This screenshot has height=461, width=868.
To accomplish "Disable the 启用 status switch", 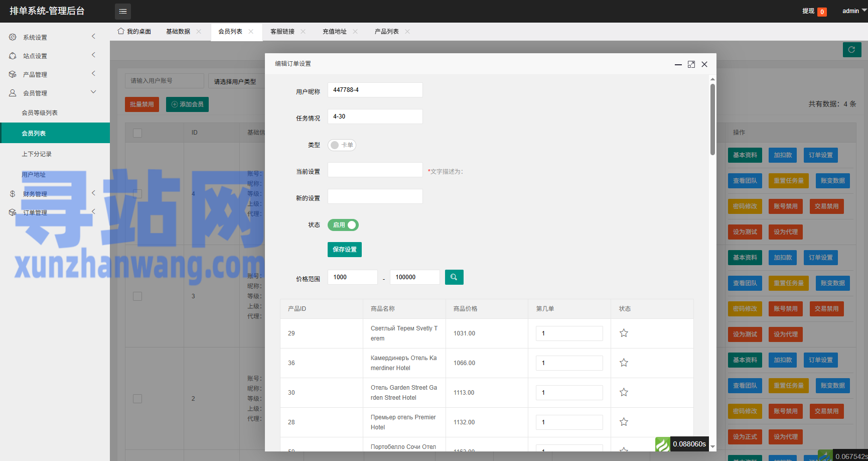I will pyautogui.click(x=343, y=225).
